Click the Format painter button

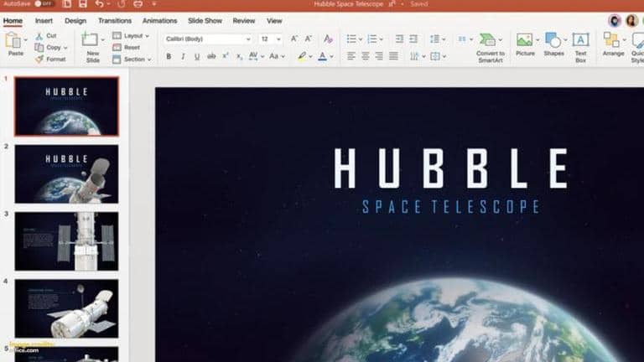pos(50,59)
